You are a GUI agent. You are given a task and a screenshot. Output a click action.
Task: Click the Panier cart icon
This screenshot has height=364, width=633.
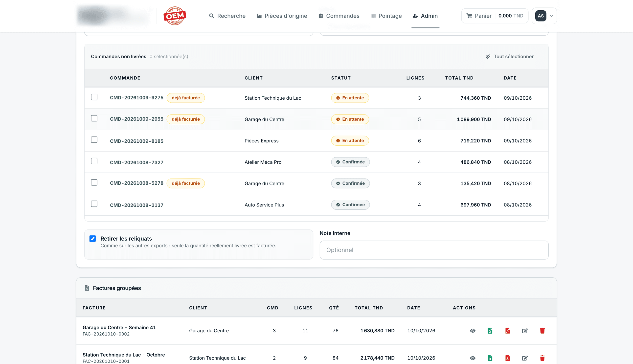click(x=469, y=16)
